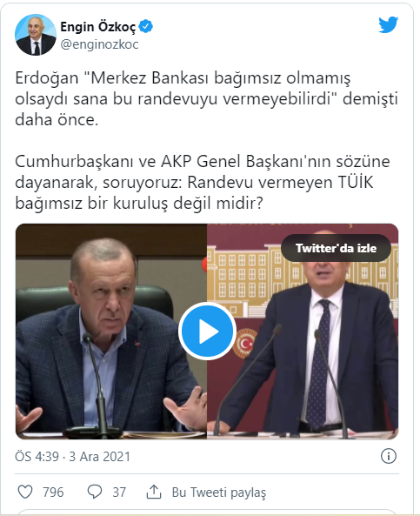Click the first paragraph quoting Erdoğan
This screenshot has height=516, width=420.
point(207,98)
